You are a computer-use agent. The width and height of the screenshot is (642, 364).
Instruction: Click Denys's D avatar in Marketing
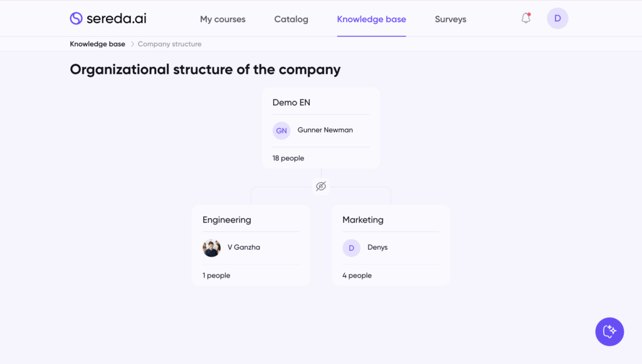point(351,247)
